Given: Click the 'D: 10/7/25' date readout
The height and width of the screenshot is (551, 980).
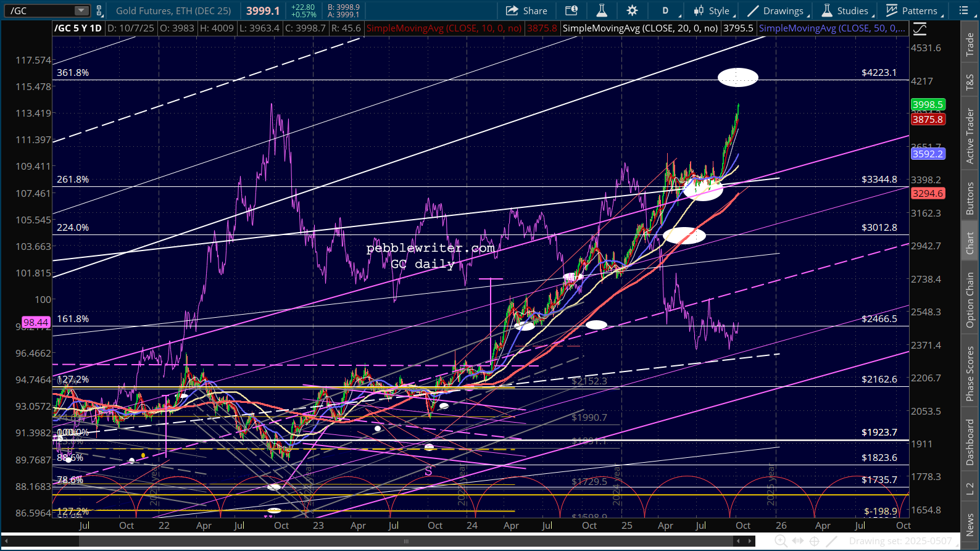Looking at the screenshot, I should pyautogui.click(x=130, y=28).
